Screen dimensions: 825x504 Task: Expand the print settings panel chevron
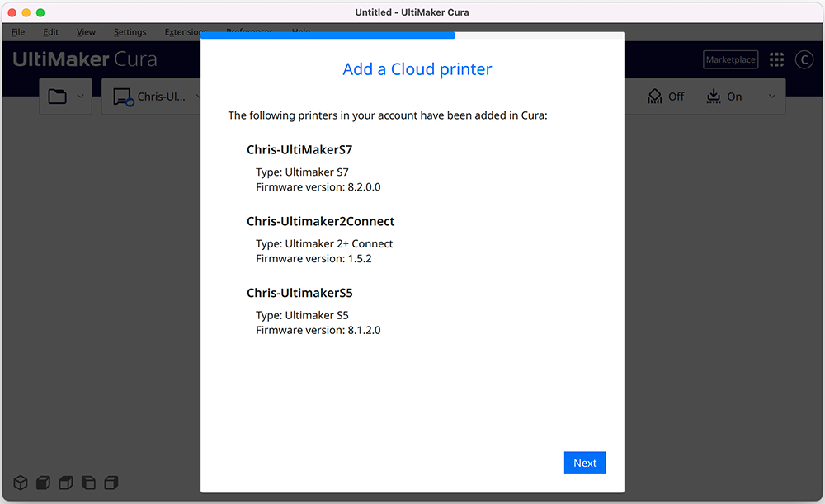coord(772,97)
